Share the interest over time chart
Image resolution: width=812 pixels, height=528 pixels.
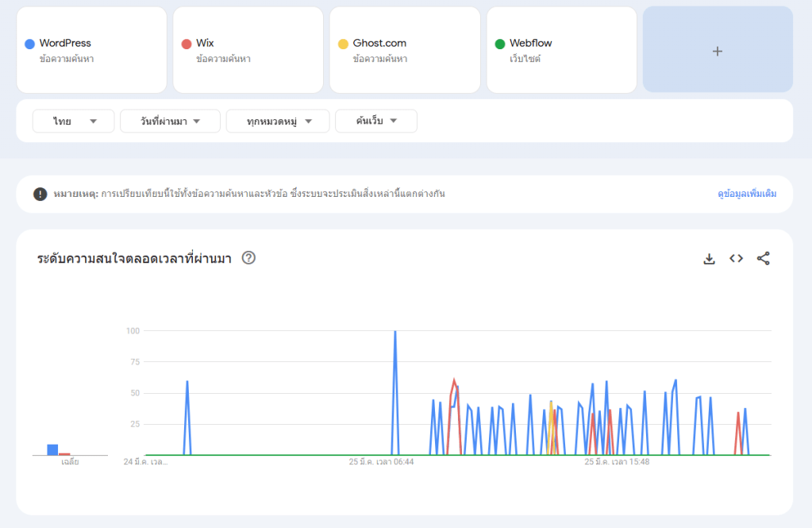[763, 259]
